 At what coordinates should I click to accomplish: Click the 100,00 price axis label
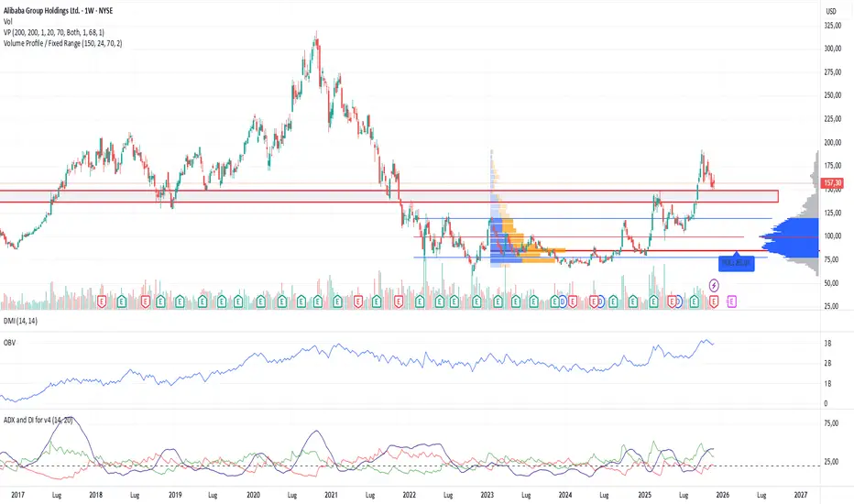[x=833, y=236]
